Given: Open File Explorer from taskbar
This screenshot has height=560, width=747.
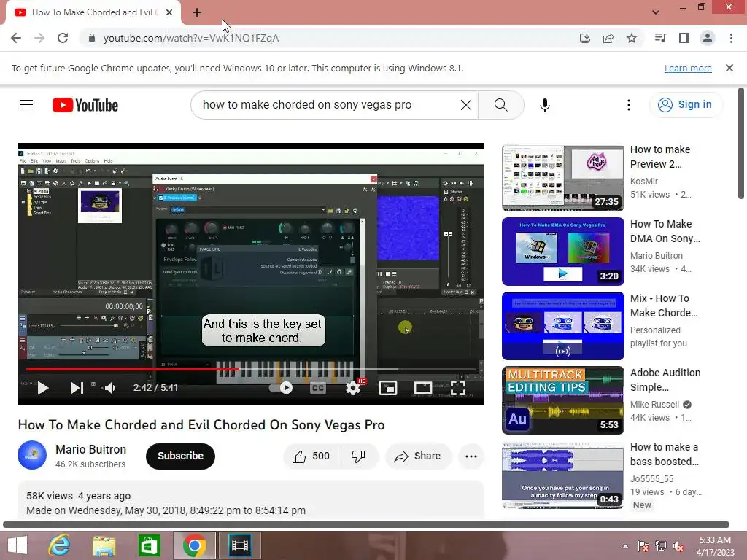Looking at the screenshot, I should (x=104, y=545).
